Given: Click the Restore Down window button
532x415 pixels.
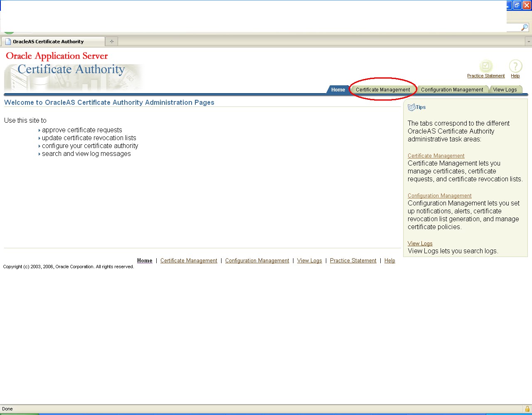Looking at the screenshot, I should 517,5.
